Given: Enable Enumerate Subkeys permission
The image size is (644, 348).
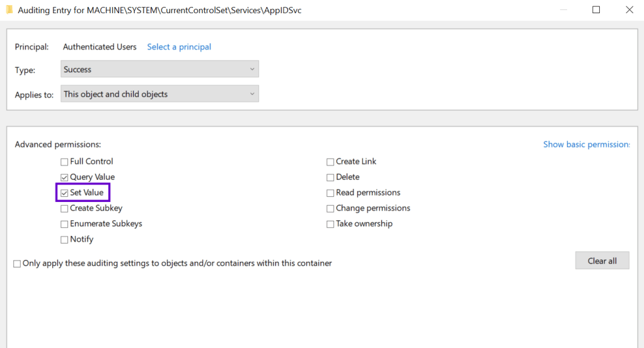Looking at the screenshot, I should 64,224.
